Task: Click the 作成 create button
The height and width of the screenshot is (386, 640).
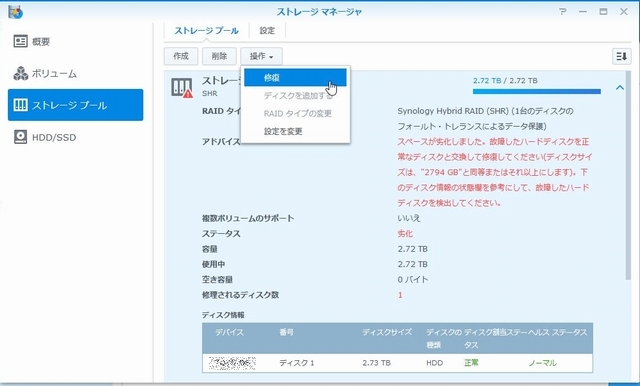Action: tap(181, 56)
